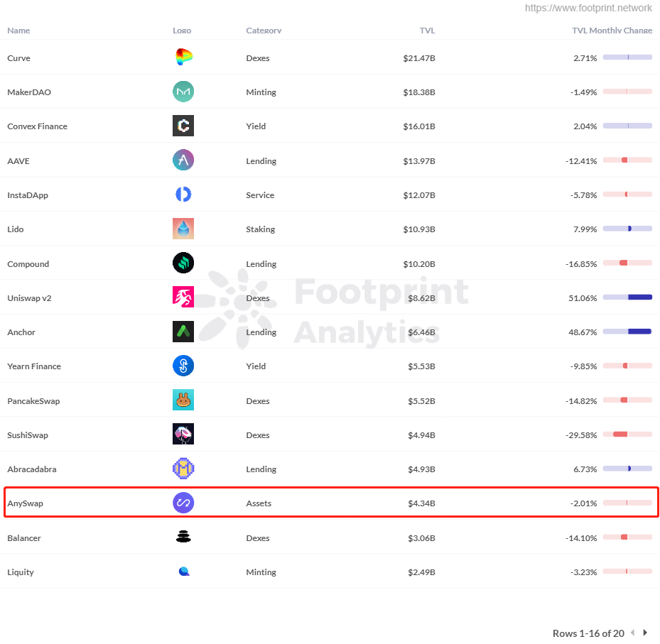
Task: Click the Lido logo icon
Action: [183, 229]
